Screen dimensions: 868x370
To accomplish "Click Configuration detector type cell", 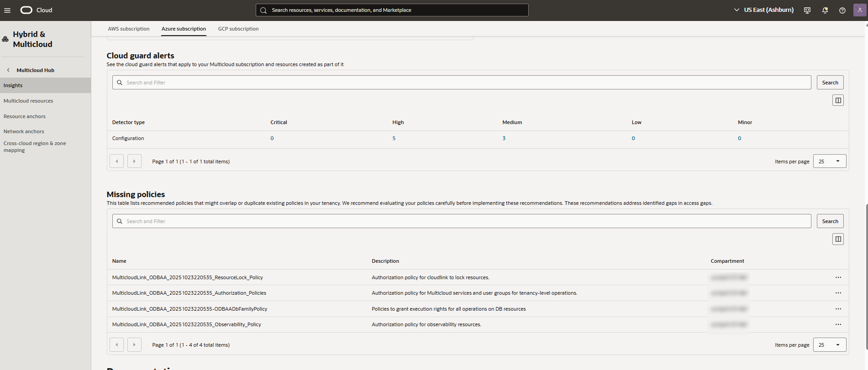I will tap(128, 138).
